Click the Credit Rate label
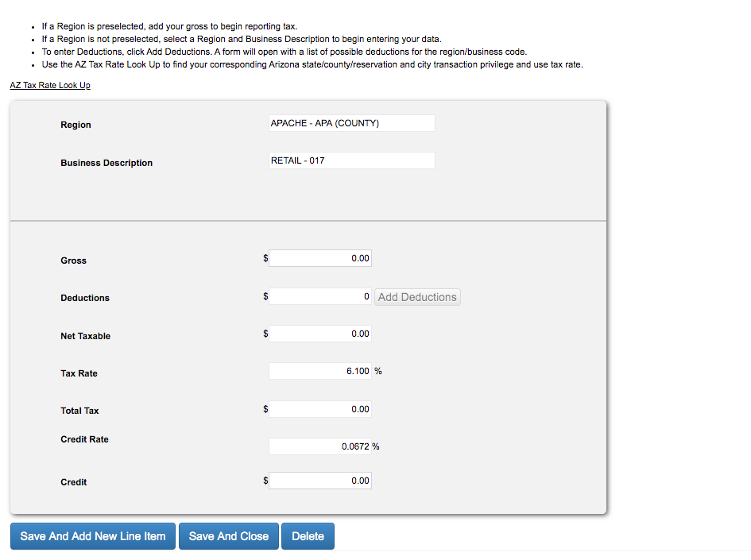The height and width of the screenshot is (560, 751). point(84,439)
